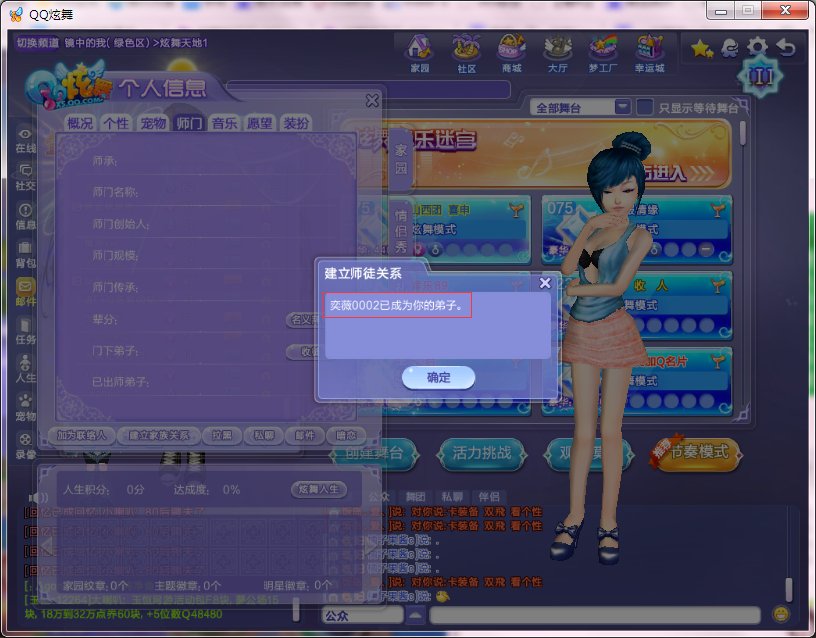Select the 背包 (Backpack) sidebar icon
The width and height of the screenshot is (816, 638).
coord(24,252)
